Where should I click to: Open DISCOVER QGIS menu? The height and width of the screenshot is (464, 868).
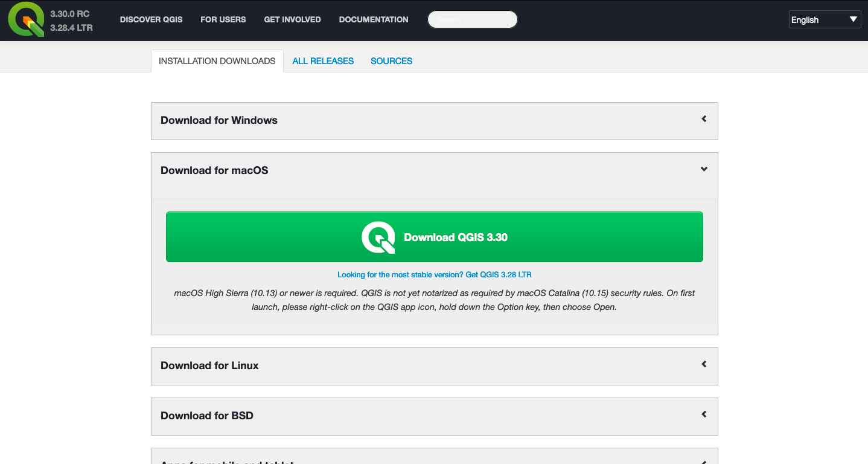[152, 19]
